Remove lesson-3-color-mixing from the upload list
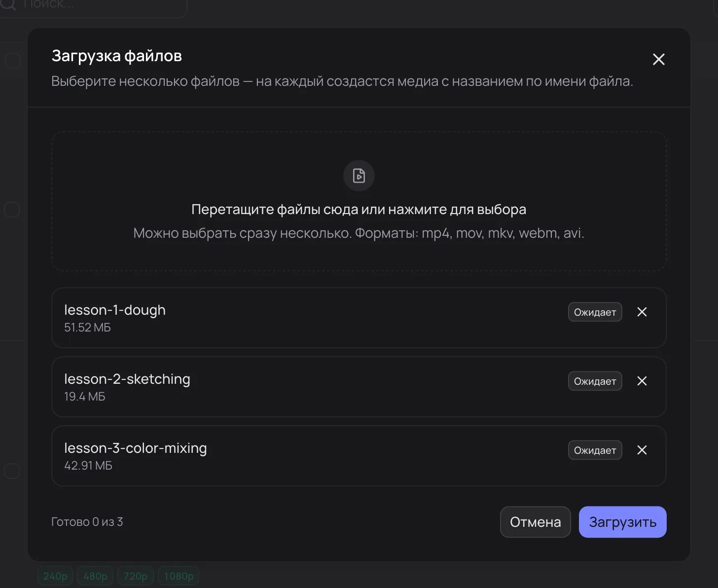 pos(642,450)
